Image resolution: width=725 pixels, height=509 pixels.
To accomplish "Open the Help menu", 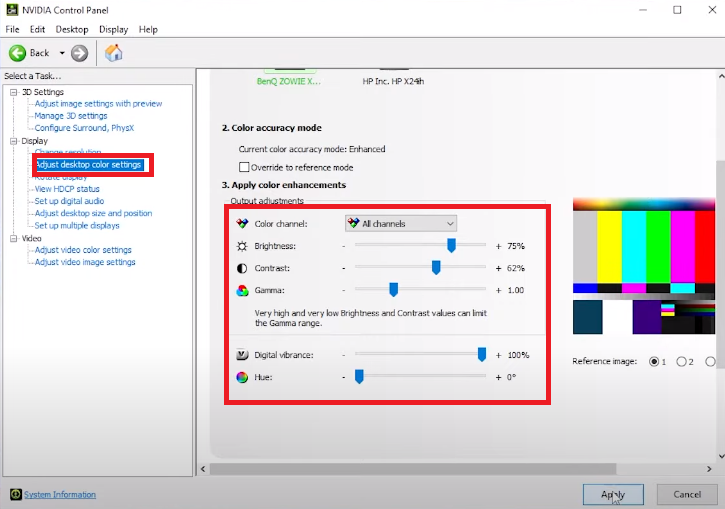I will 148,30.
